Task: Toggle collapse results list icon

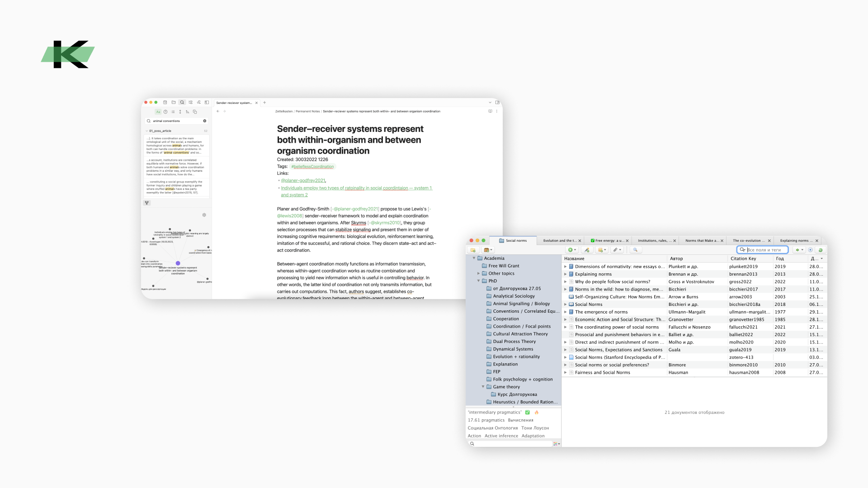Action: click(x=173, y=112)
